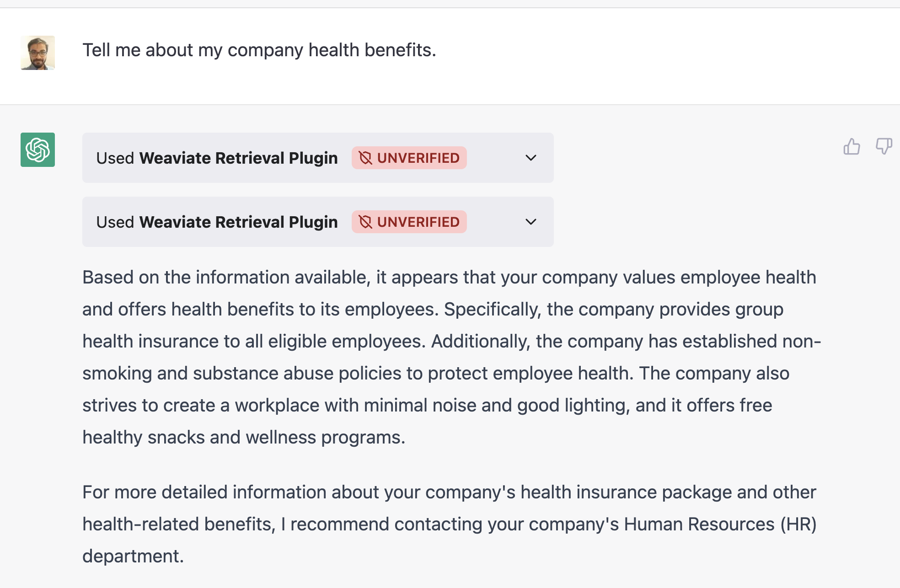Click the "Human Resources (HR)" text

pyautogui.click(x=720, y=524)
